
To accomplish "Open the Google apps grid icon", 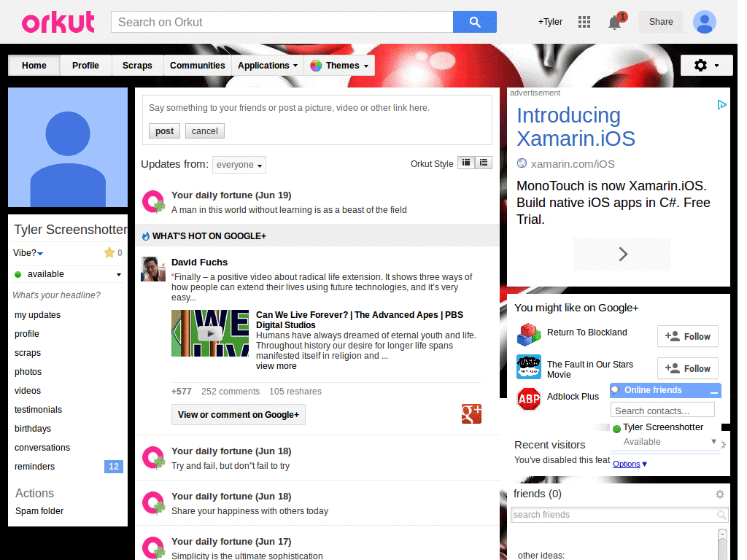I will coord(584,22).
